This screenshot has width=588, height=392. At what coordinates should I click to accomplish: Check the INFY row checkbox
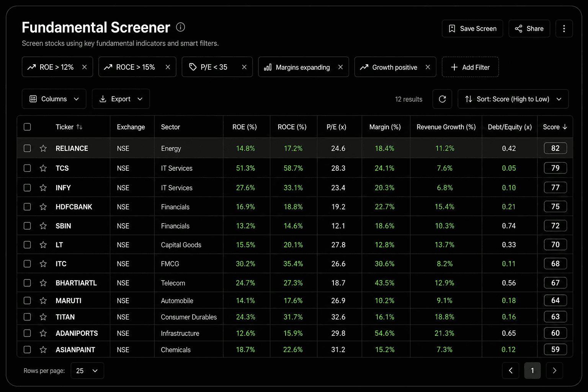click(x=27, y=188)
